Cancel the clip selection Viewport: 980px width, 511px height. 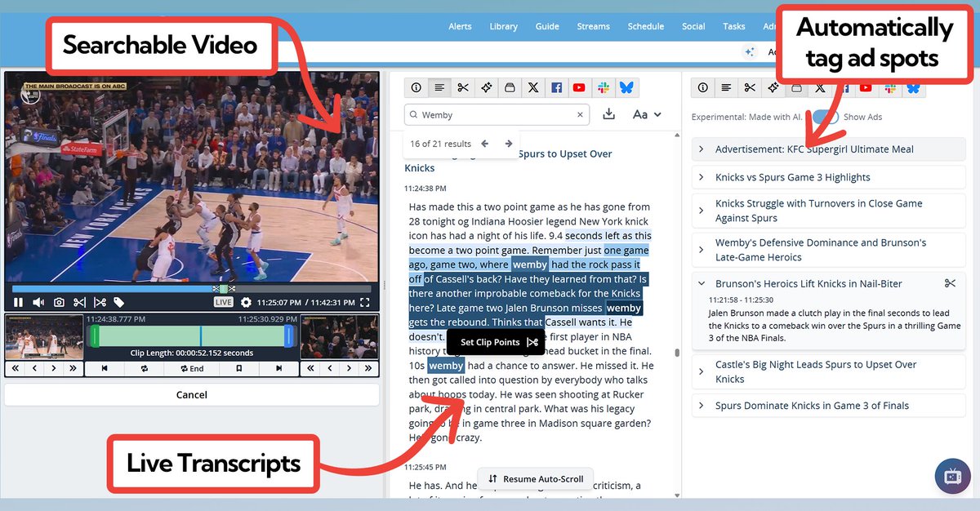[x=192, y=394]
